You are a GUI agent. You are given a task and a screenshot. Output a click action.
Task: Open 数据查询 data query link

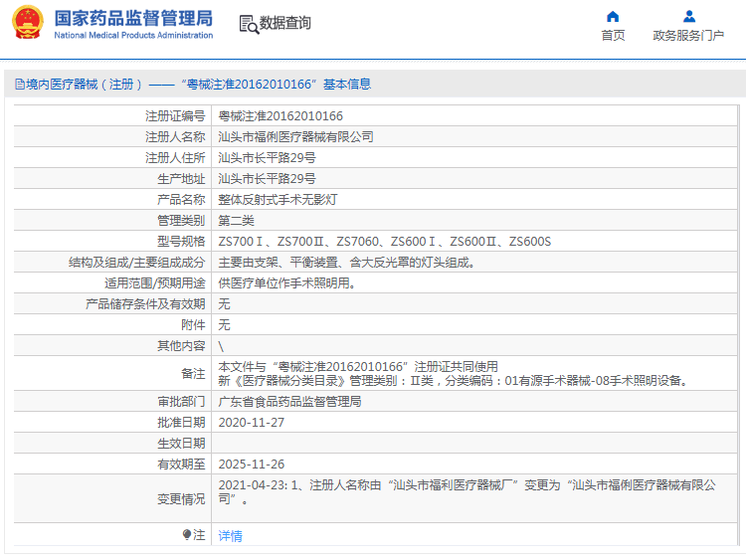click(x=285, y=23)
